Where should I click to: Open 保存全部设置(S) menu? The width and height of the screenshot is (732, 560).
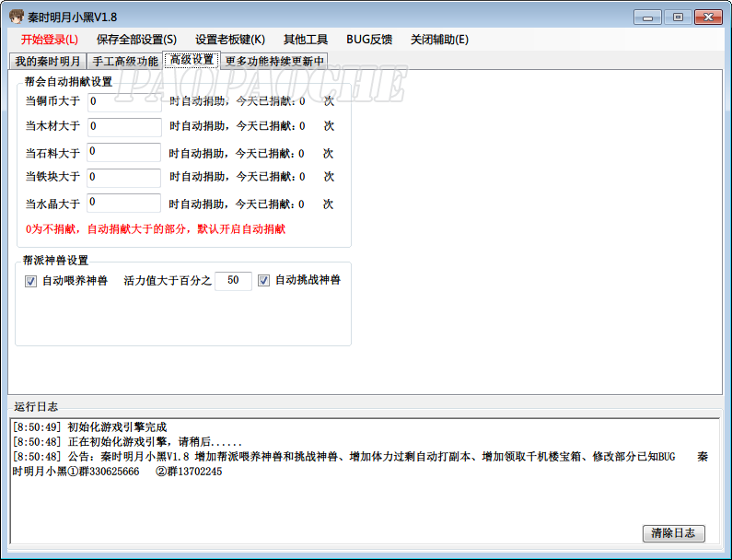click(136, 40)
